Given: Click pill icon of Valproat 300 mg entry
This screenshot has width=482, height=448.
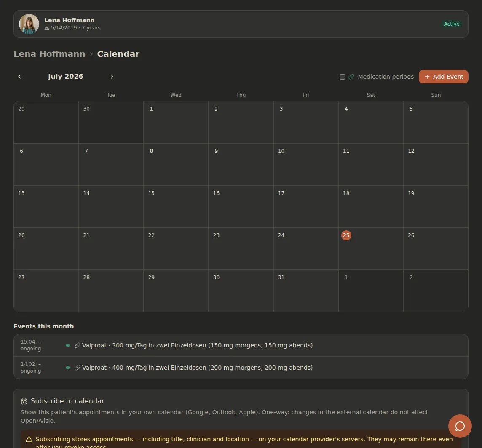Looking at the screenshot, I should 78,345.
